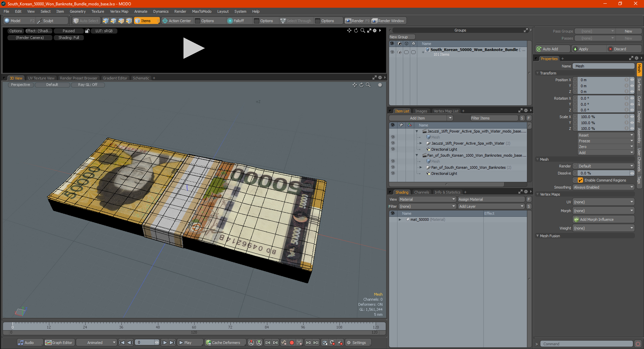Screen dimensions: 644x349
Task: Open Falloff tool
Action: pos(236,21)
